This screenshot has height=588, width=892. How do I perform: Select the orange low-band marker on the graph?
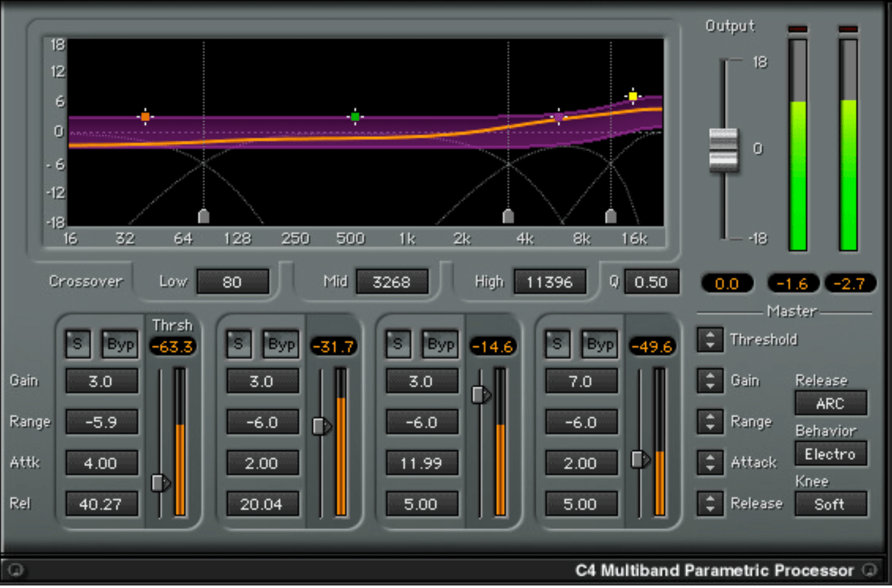click(146, 116)
